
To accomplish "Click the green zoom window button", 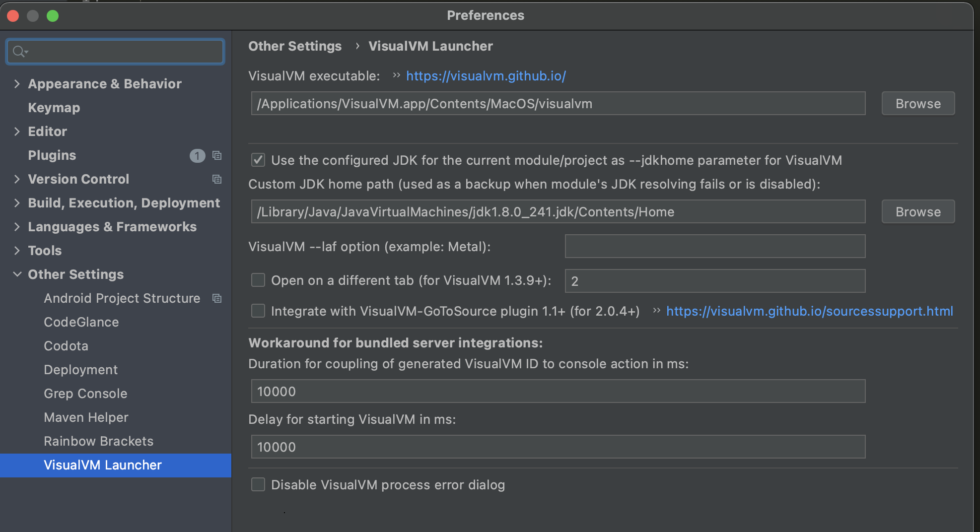I will point(53,16).
